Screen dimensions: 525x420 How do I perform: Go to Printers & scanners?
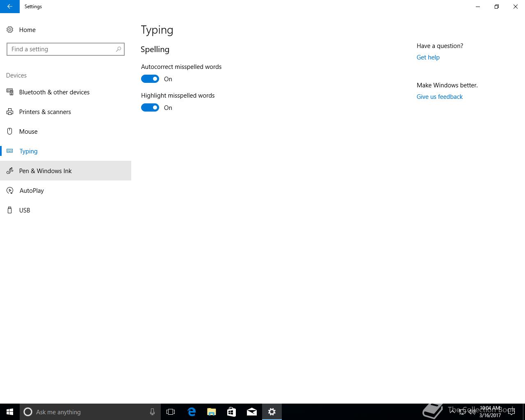[45, 112]
